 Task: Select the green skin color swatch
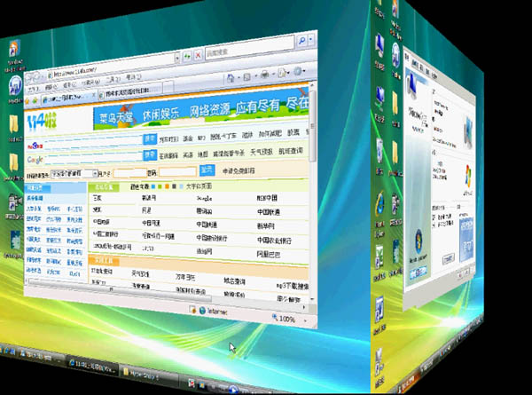click(160, 186)
